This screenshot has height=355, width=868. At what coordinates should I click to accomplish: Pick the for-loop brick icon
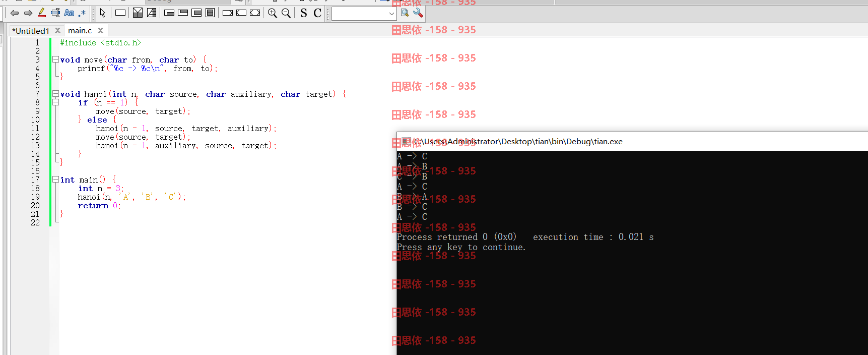coord(197,13)
